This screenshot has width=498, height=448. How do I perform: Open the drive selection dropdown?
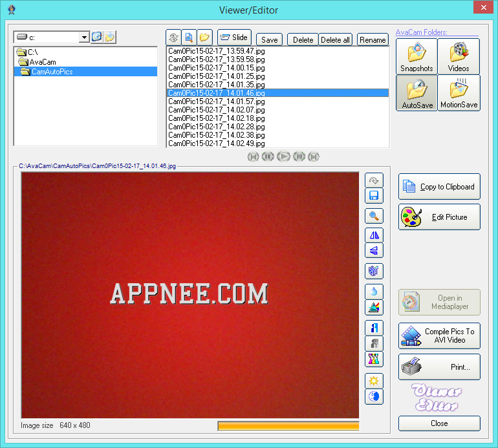[x=84, y=37]
